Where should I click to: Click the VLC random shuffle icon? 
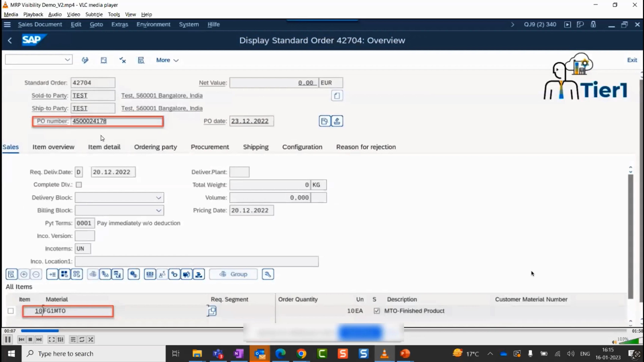tap(91, 340)
